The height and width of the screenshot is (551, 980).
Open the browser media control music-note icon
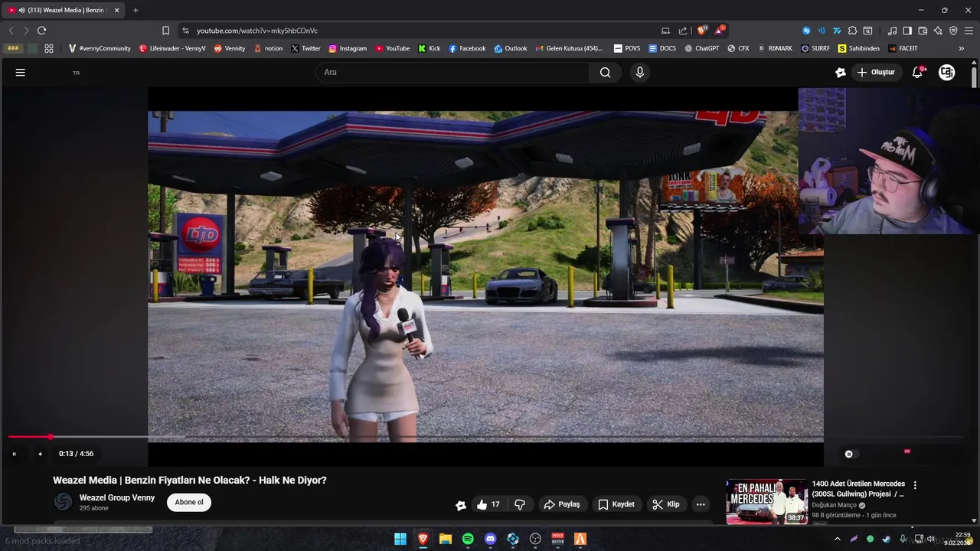pos(892,31)
